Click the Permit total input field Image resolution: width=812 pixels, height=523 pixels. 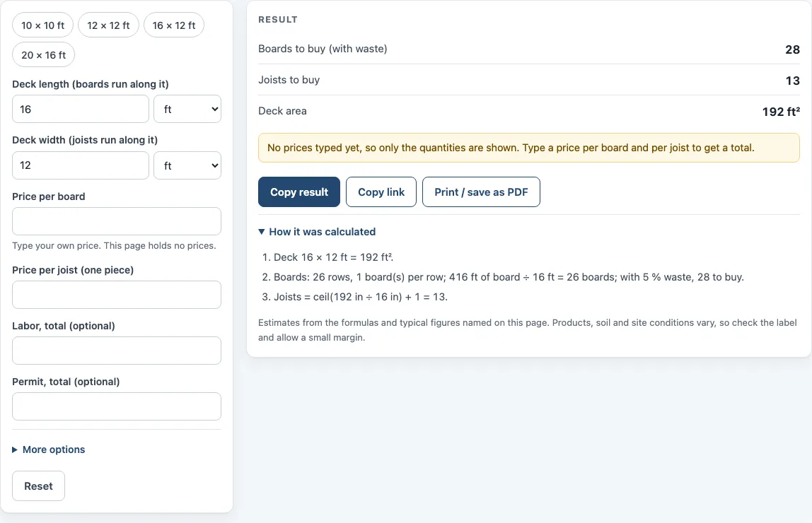click(x=117, y=406)
